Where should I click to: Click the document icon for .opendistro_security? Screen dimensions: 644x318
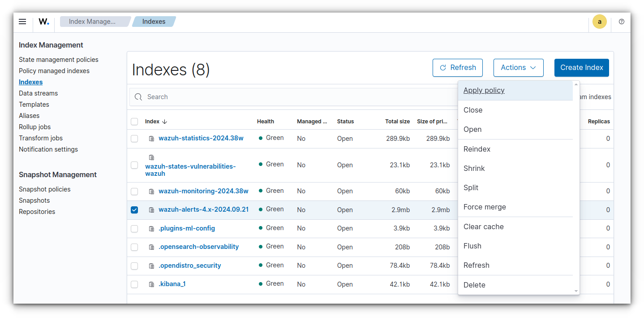pos(151,266)
